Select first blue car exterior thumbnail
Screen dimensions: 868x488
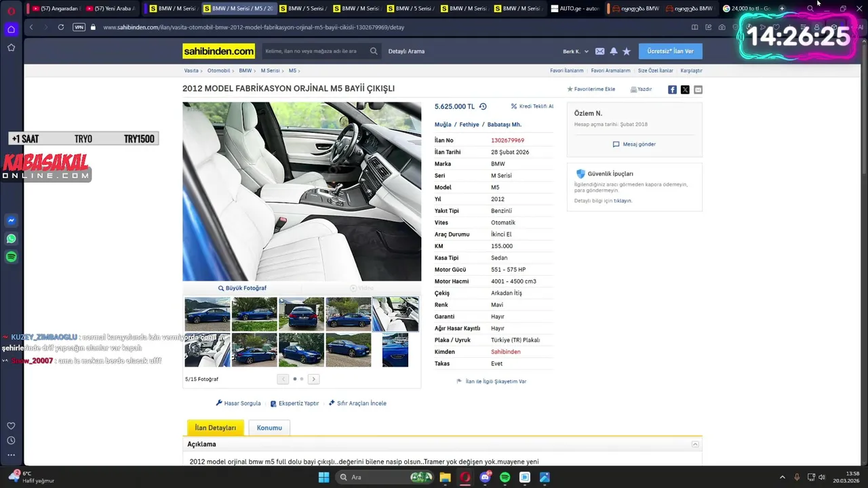click(208, 314)
